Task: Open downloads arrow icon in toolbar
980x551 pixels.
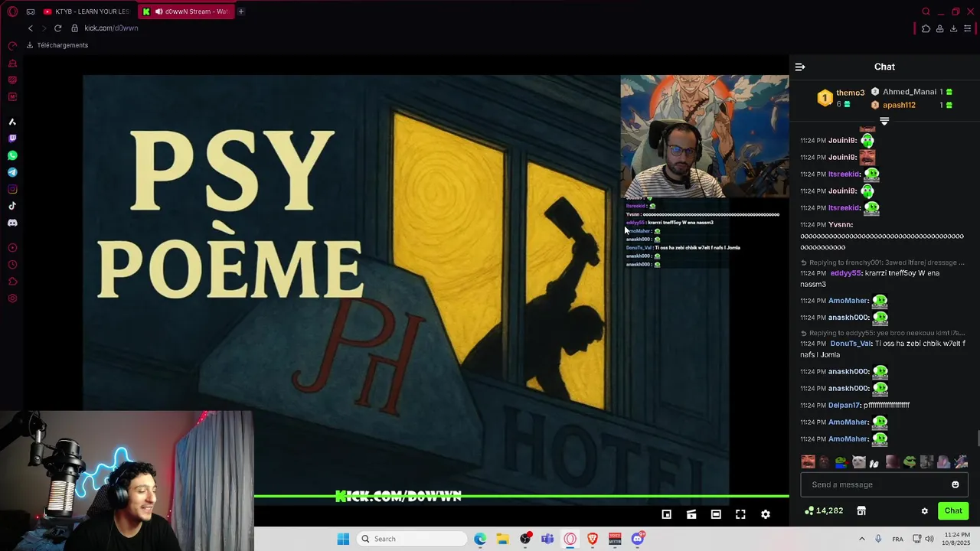Action: [x=953, y=28]
